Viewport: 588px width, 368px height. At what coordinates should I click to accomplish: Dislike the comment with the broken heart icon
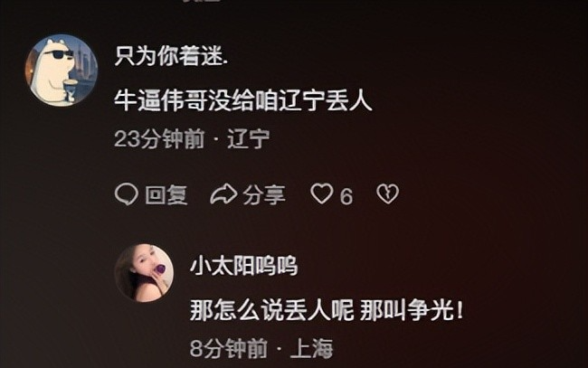(387, 193)
